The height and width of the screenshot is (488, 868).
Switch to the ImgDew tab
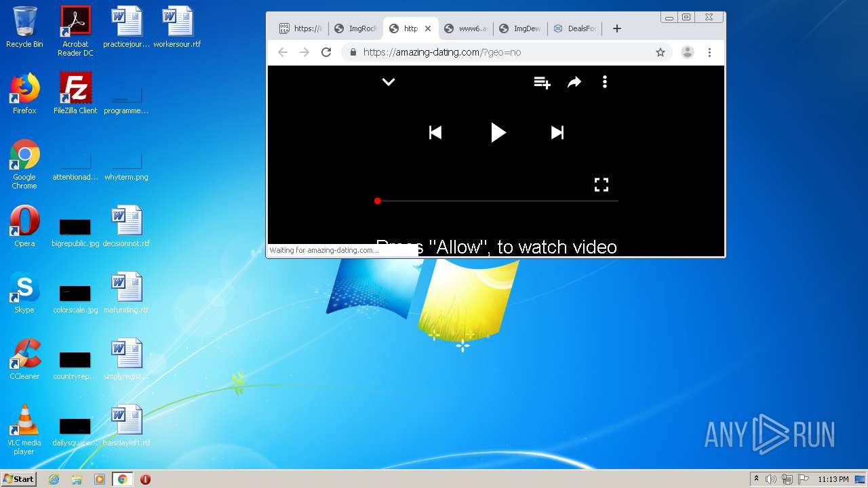pyautogui.click(x=520, y=28)
